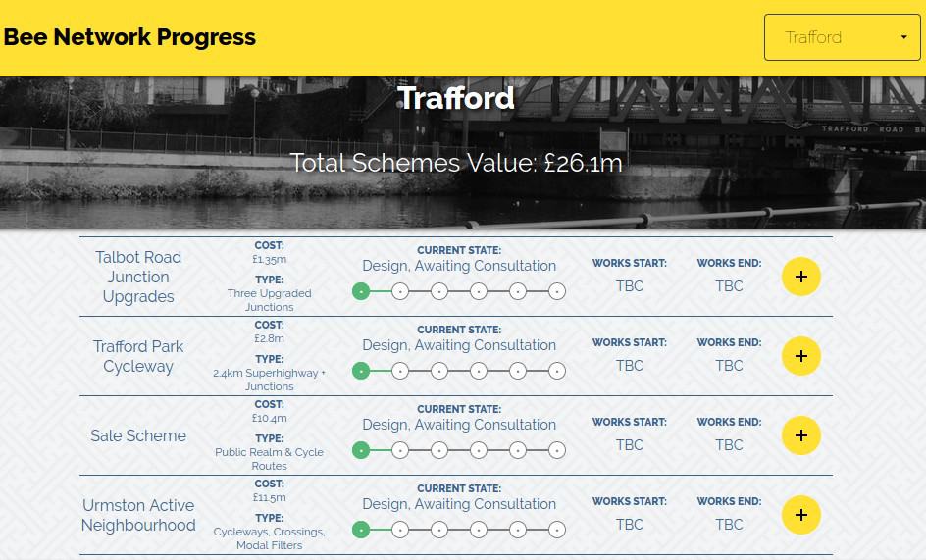Click the Talbot Road Junction Upgrades name
The image size is (926, 560).
pos(138,277)
